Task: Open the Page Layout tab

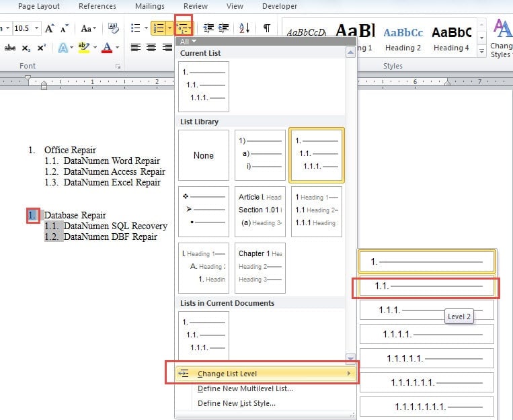Action: tap(39, 6)
